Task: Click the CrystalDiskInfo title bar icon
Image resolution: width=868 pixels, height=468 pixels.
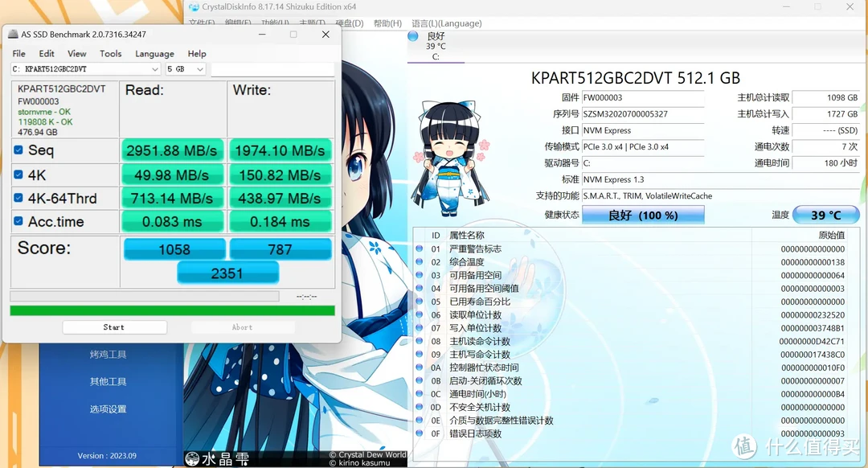Action: (x=194, y=7)
